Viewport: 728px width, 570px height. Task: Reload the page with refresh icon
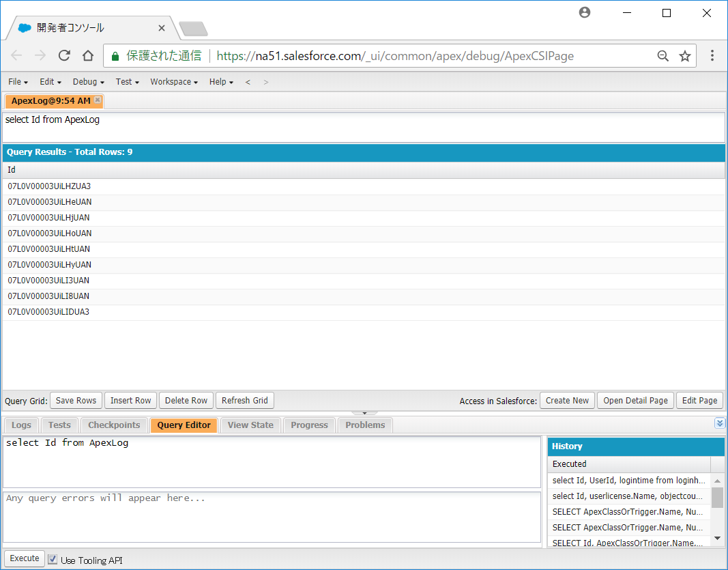click(64, 56)
